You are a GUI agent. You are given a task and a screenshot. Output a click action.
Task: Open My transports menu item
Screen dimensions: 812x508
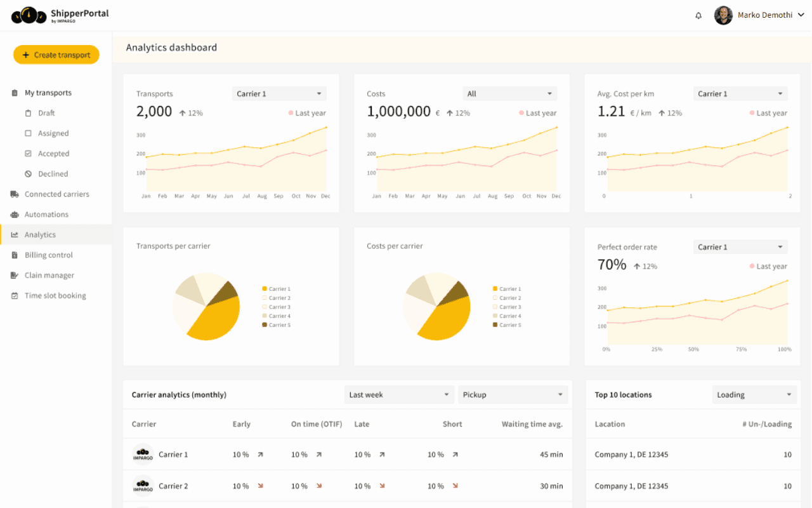point(48,93)
